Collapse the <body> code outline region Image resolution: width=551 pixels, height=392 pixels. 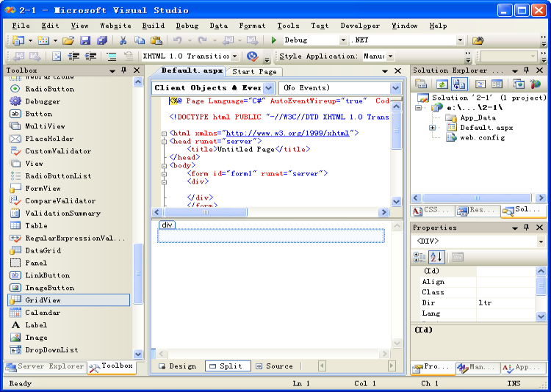point(164,166)
